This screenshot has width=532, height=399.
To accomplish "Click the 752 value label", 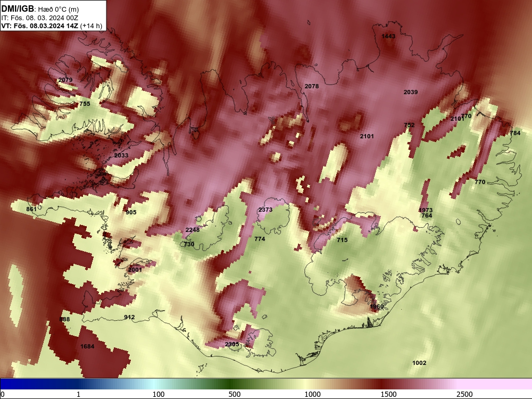I will [x=409, y=125].
